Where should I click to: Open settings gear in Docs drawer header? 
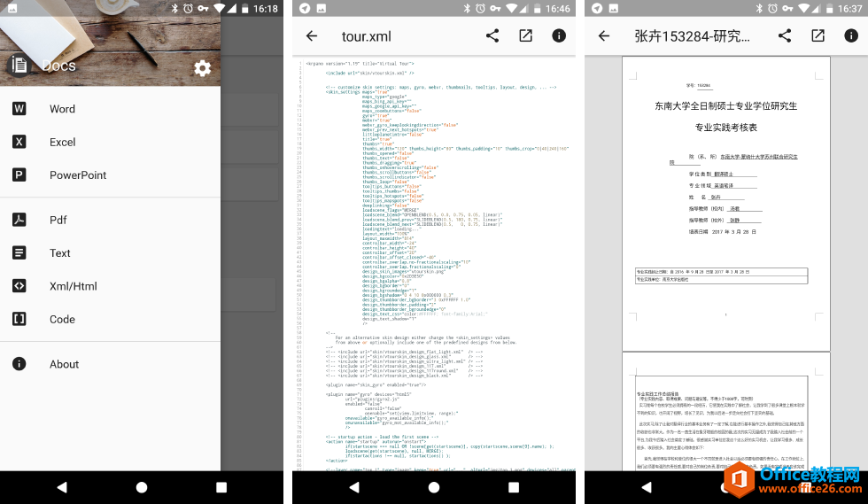(202, 68)
